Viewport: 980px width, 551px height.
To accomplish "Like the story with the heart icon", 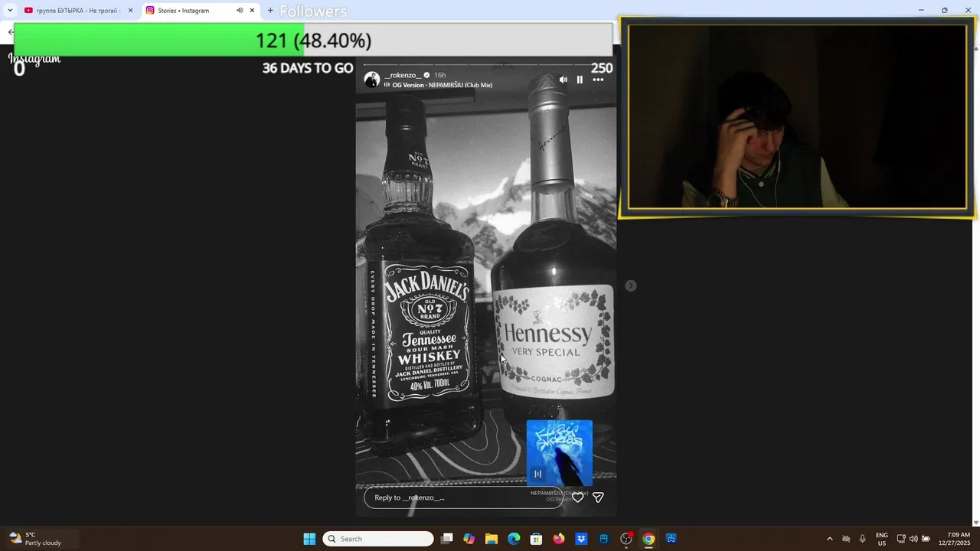I will click(578, 497).
